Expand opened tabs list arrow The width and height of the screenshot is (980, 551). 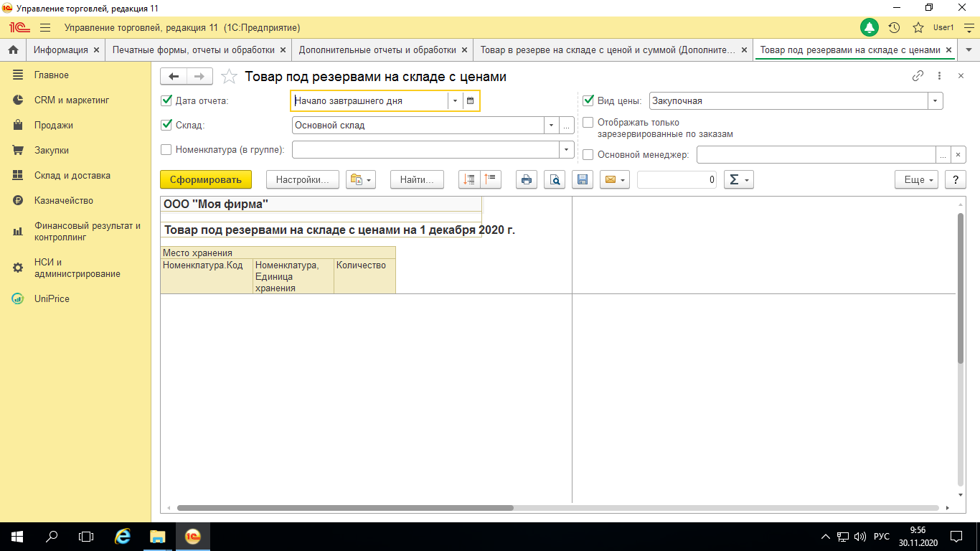pos(969,50)
